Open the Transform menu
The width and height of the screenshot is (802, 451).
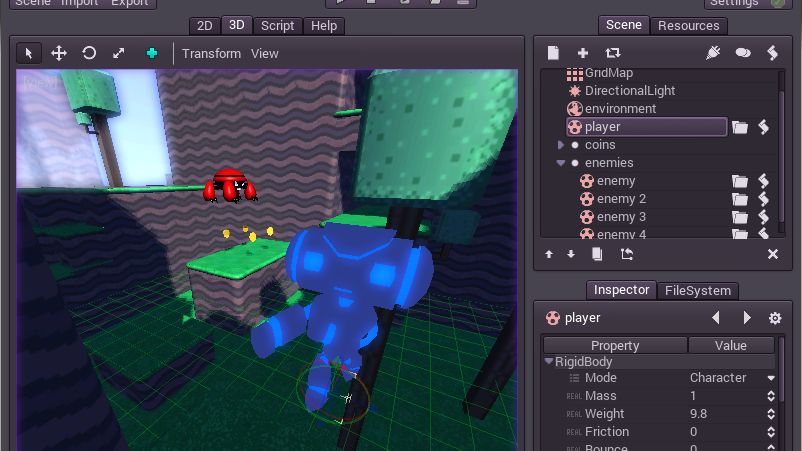point(211,54)
